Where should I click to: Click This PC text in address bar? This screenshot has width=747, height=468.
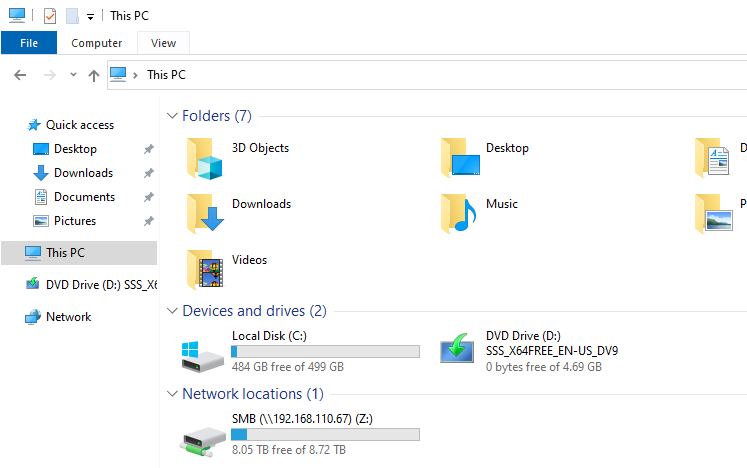166,75
